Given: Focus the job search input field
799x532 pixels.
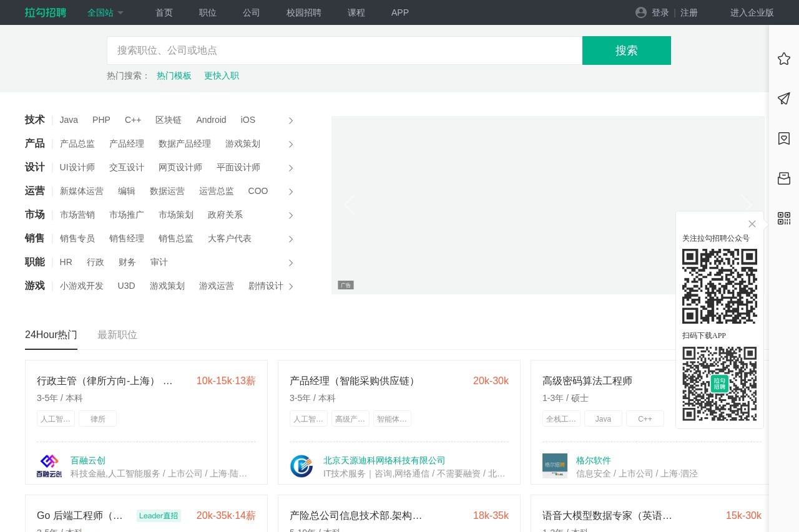Looking at the screenshot, I should [x=345, y=51].
